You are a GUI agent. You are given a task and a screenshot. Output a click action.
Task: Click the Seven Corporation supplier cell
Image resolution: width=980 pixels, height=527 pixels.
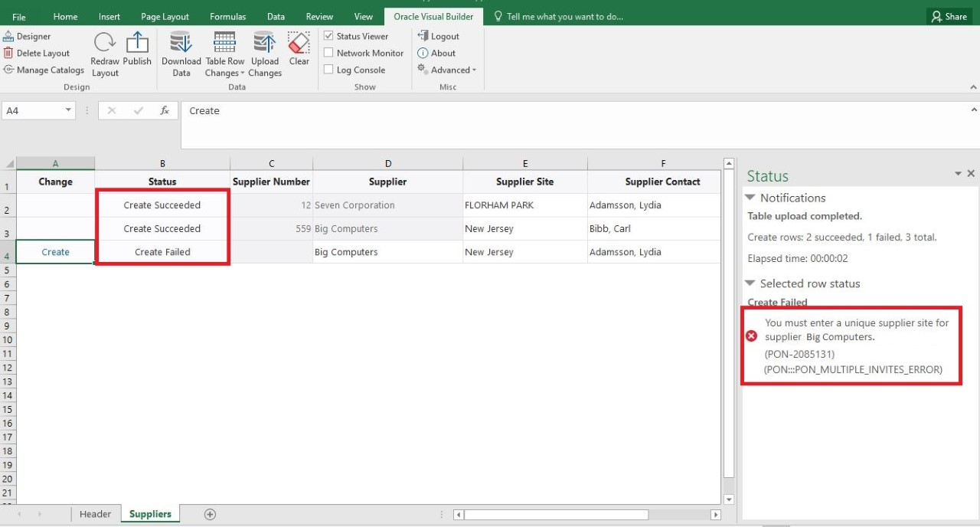[388, 205]
